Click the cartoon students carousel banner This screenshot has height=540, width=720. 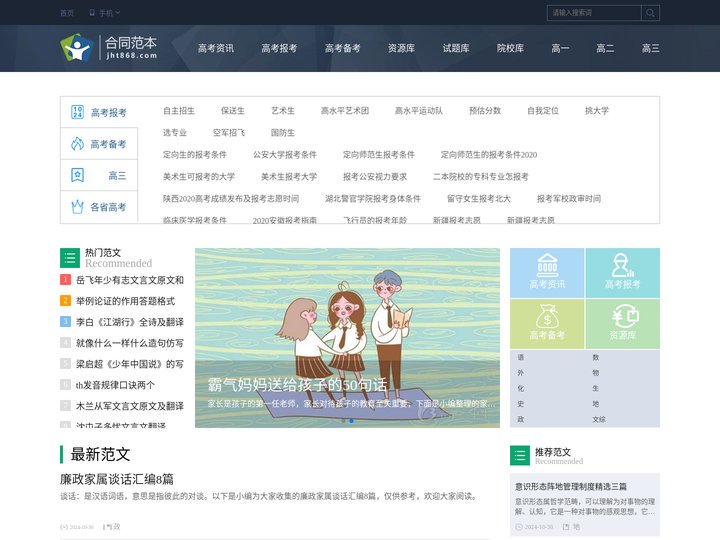(347, 338)
